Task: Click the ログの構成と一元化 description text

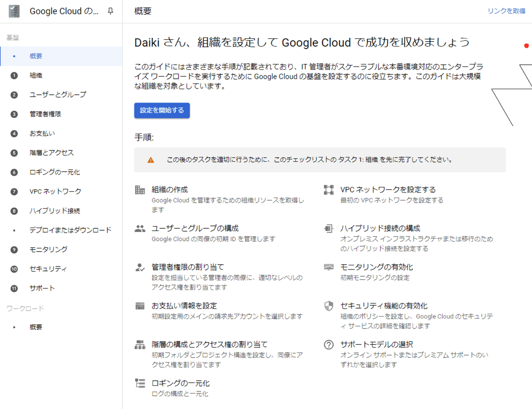Action: [180, 394]
